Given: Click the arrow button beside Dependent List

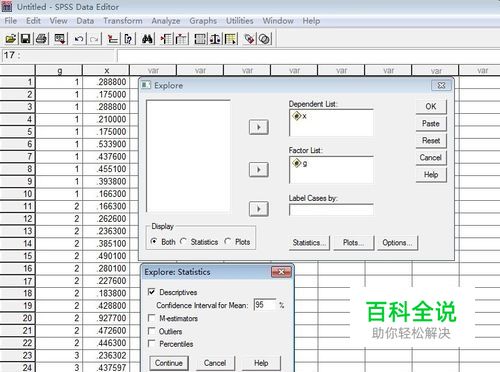Looking at the screenshot, I should pyautogui.click(x=259, y=127).
